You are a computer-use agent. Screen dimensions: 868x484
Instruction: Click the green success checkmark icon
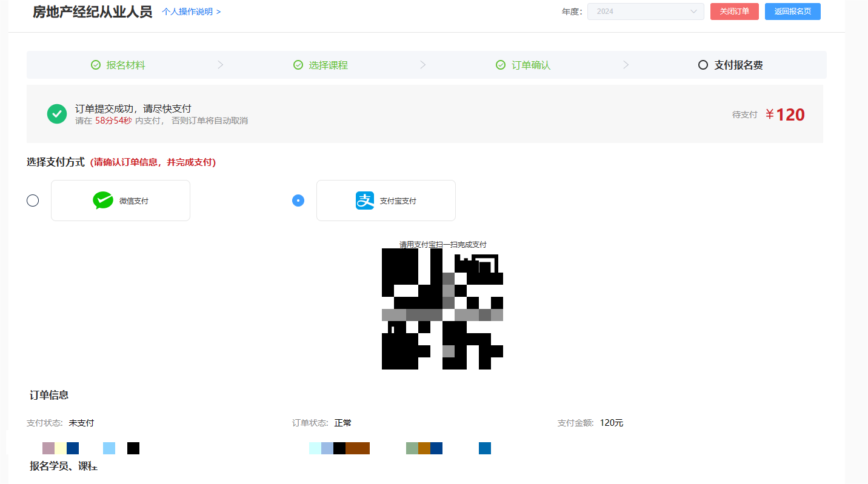(x=57, y=113)
